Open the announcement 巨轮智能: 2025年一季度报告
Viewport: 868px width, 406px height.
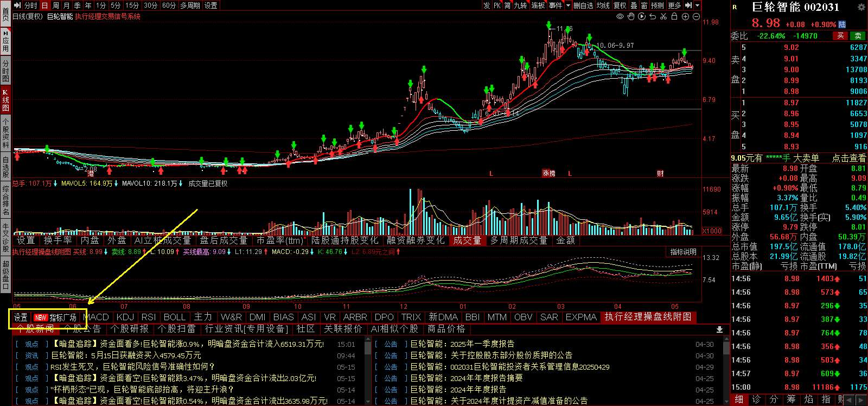pos(462,344)
